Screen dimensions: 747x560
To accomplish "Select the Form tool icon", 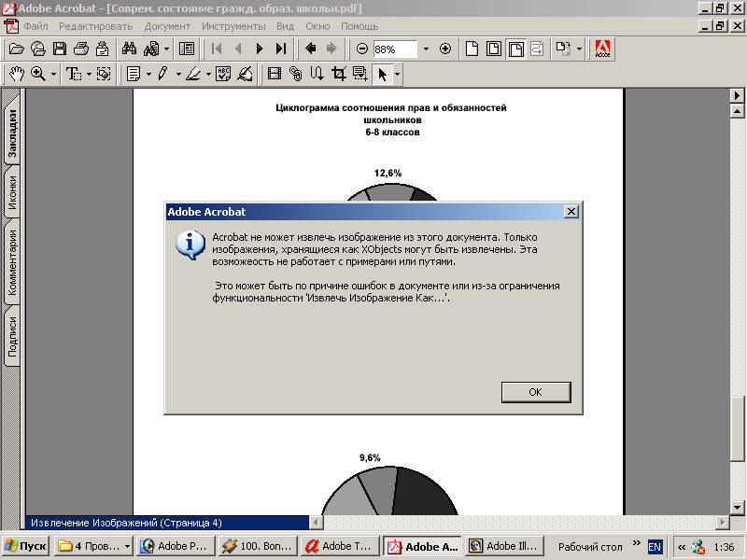I will tap(360, 74).
